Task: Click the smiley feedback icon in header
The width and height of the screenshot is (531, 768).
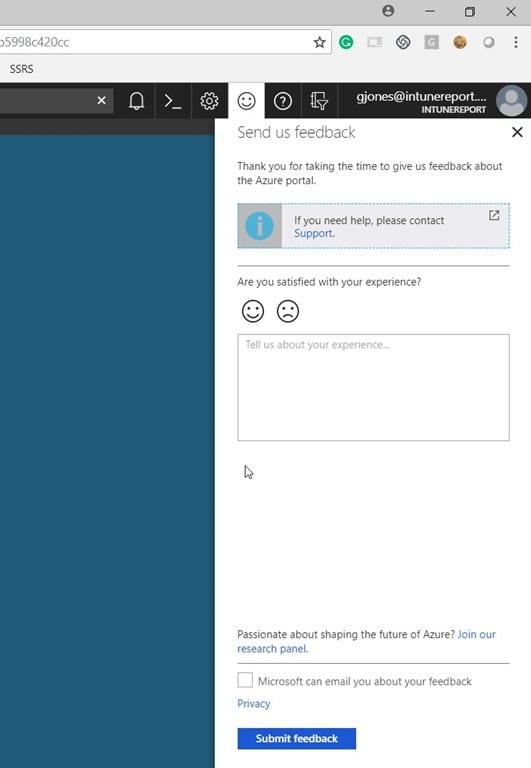Action: click(x=246, y=101)
